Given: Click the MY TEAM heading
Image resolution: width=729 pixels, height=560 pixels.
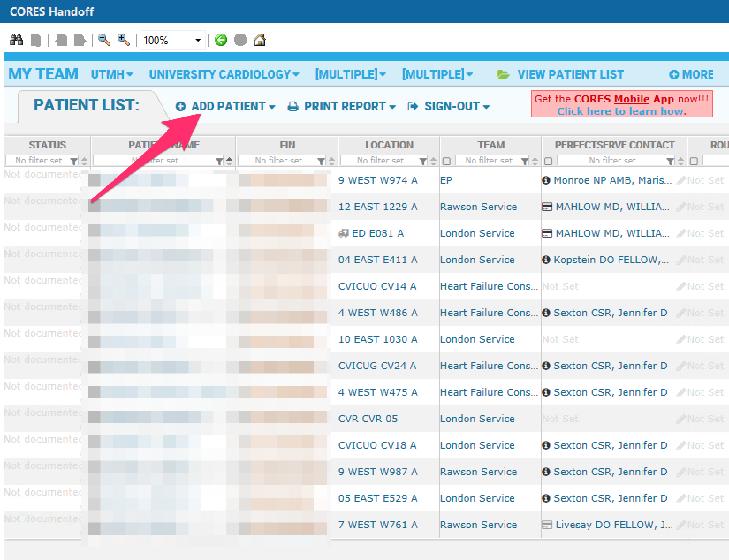Looking at the screenshot, I should coord(43,74).
